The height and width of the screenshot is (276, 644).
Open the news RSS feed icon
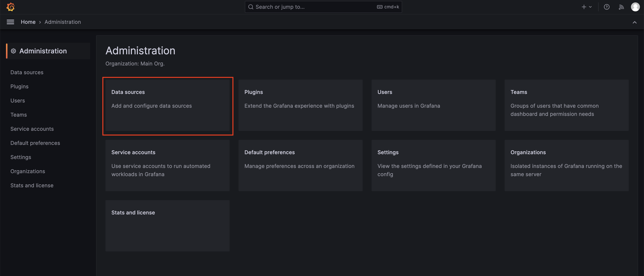click(621, 7)
